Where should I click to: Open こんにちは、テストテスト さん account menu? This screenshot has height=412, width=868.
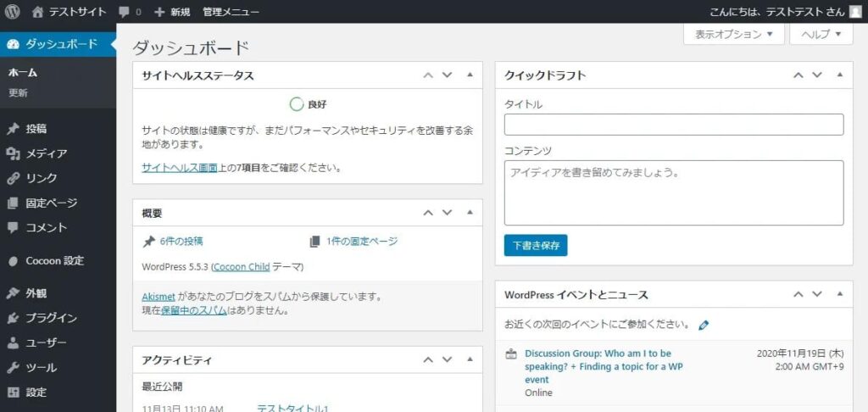(x=777, y=12)
